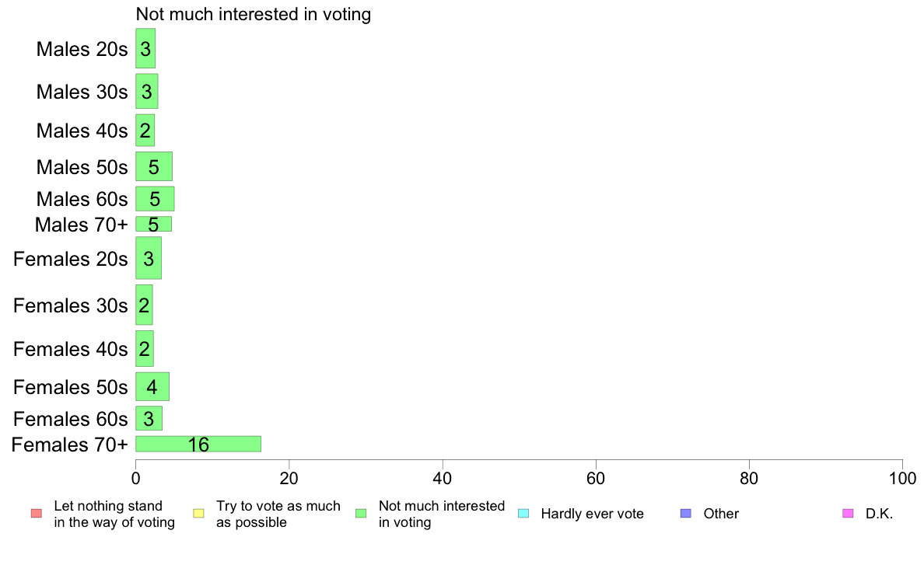Select the Females 60s bar labeled 3
This screenshot has width=924, height=572.
tap(149, 418)
